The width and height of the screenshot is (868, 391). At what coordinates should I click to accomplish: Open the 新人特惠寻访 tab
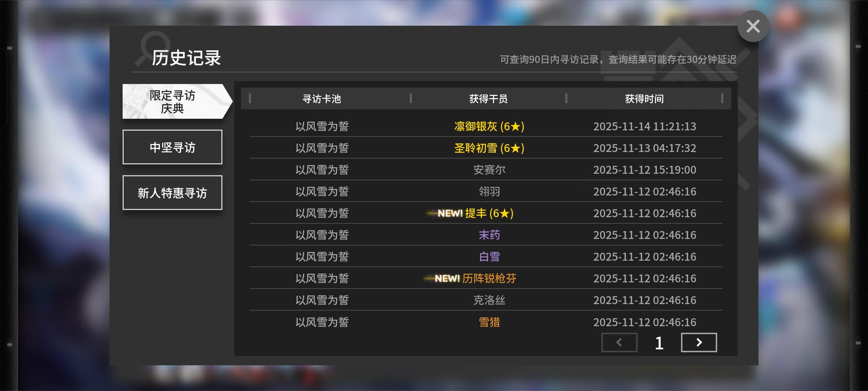click(173, 193)
